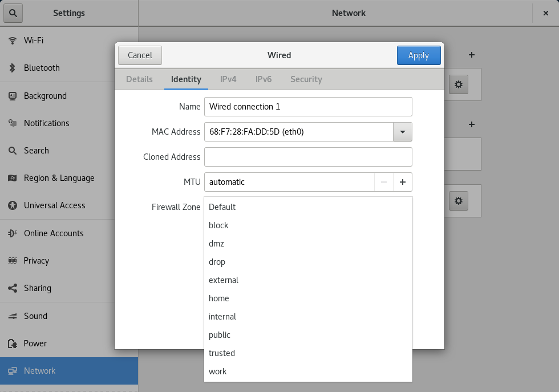Open Power settings via battery icon
This screenshot has width=559, height=392.
click(x=13, y=343)
